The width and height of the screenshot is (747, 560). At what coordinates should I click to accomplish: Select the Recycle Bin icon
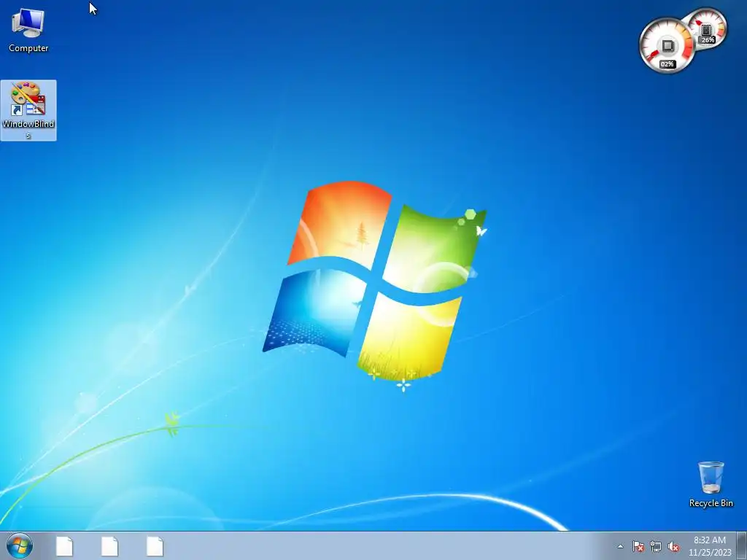click(x=711, y=484)
